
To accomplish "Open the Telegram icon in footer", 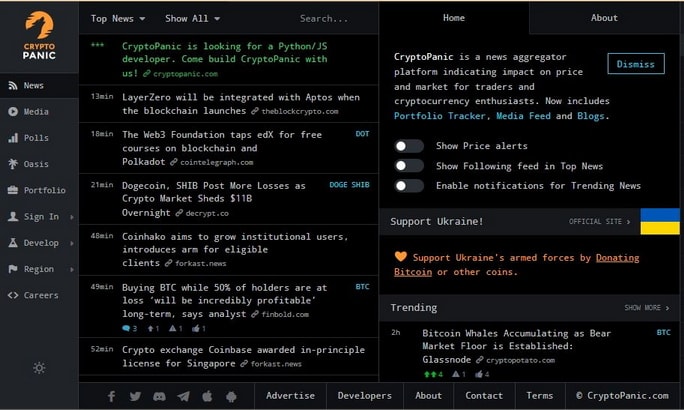I will coord(183,396).
